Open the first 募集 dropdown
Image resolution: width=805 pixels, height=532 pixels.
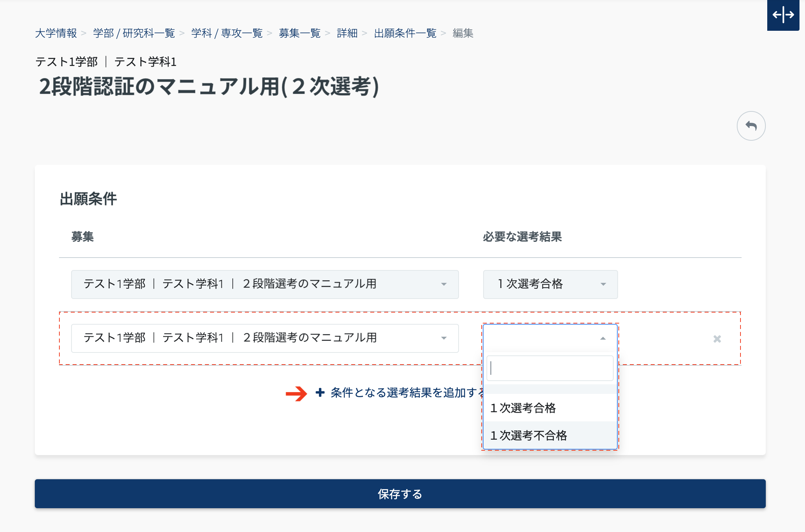265,284
